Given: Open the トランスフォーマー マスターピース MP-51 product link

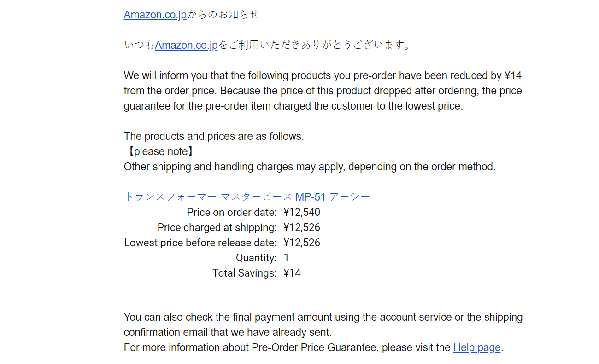Looking at the screenshot, I should click(x=247, y=197).
